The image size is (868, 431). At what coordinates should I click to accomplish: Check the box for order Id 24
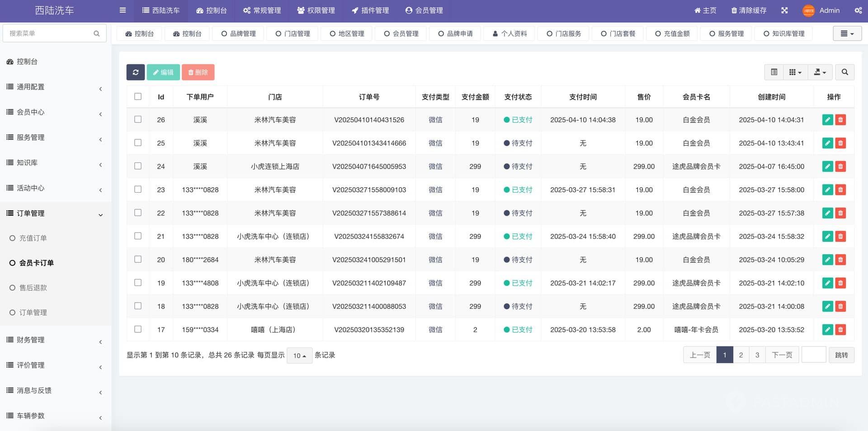coord(138,166)
